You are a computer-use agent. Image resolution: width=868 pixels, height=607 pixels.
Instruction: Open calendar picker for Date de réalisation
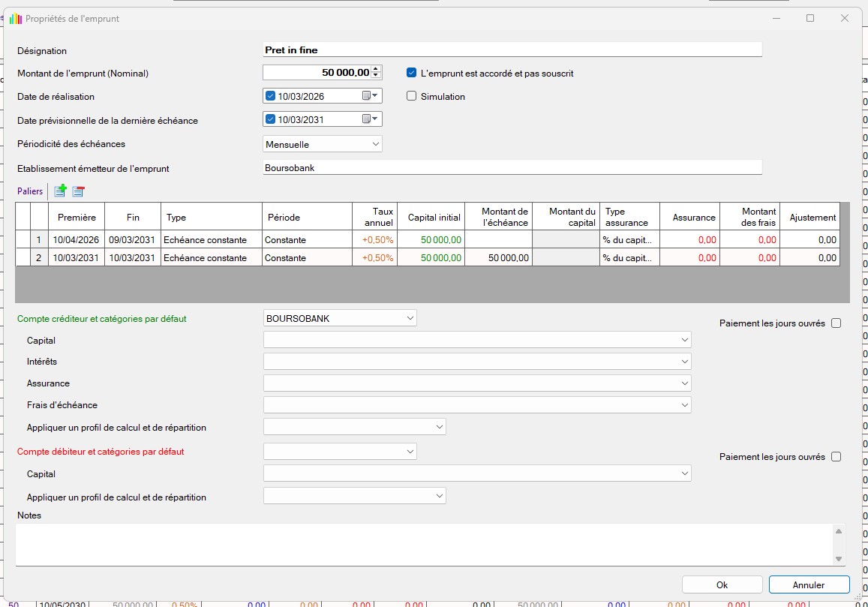point(371,96)
